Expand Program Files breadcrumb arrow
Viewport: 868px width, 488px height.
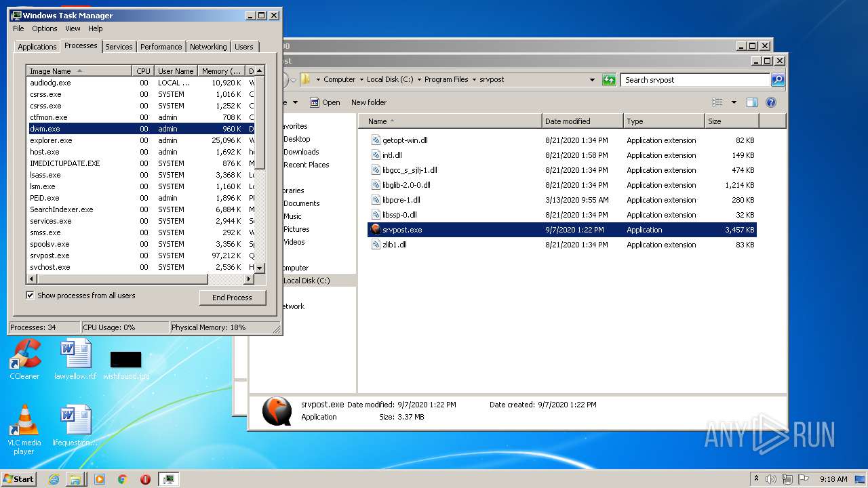click(x=474, y=79)
